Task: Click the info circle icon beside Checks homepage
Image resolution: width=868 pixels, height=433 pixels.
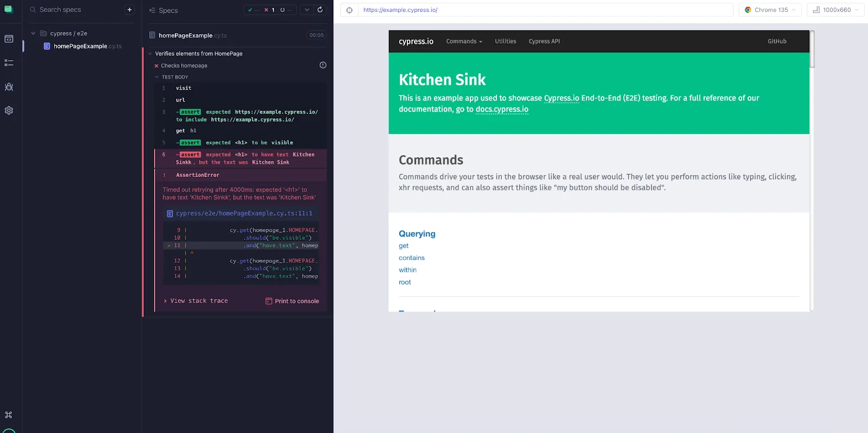Action: pos(323,65)
